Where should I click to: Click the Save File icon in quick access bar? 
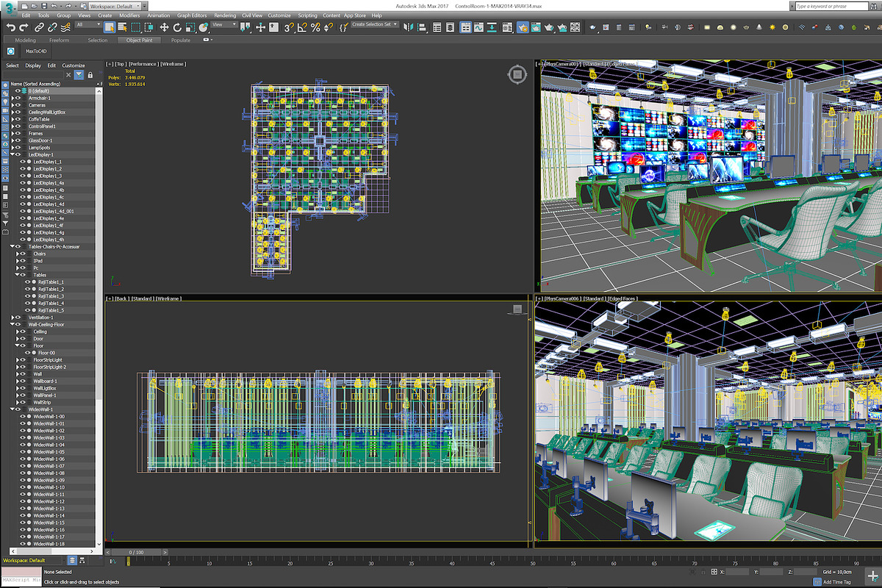tap(44, 6)
